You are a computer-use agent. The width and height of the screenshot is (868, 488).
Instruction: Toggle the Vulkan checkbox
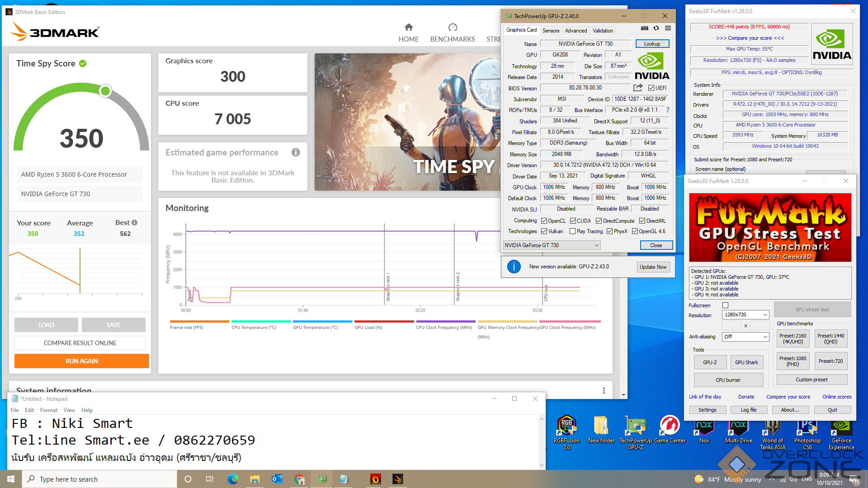pyautogui.click(x=544, y=231)
